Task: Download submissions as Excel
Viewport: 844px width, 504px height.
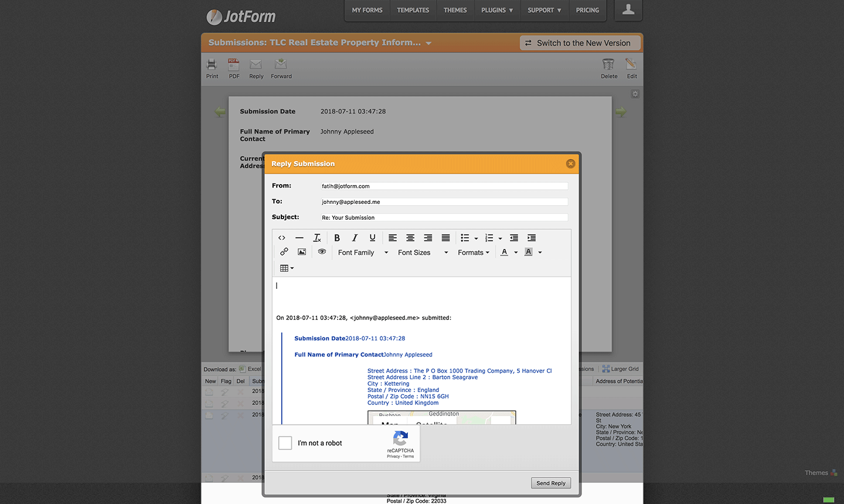Action: [x=250, y=369]
